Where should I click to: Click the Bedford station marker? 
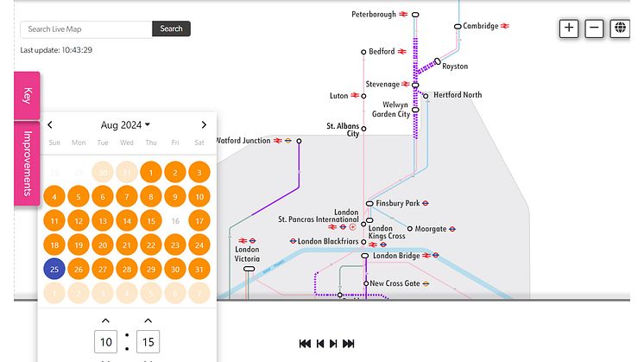(x=363, y=52)
